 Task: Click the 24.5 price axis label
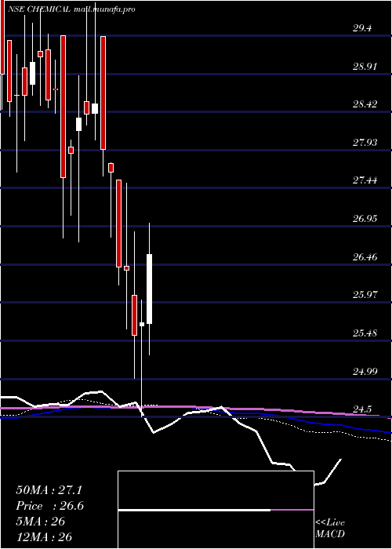coord(362,409)
